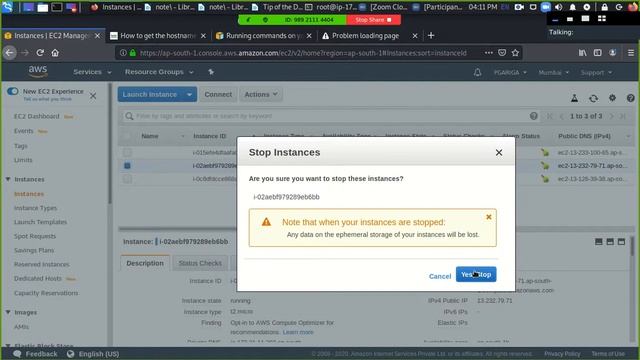Cancel the Stop Instances dialog
The height and width of the screenshot is (360, 640).
[x=440, y=276]
